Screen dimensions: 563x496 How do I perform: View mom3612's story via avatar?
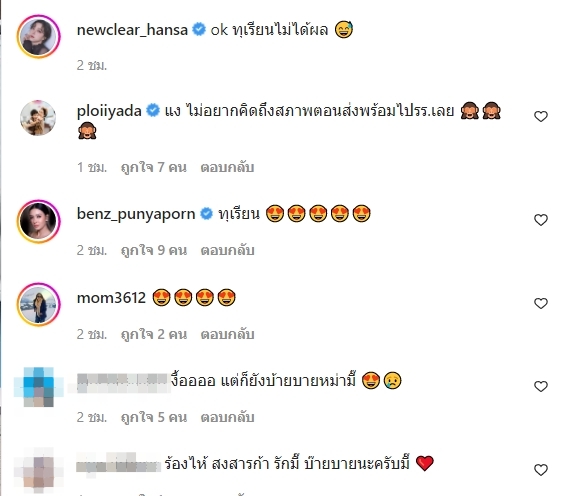point(38,304)
